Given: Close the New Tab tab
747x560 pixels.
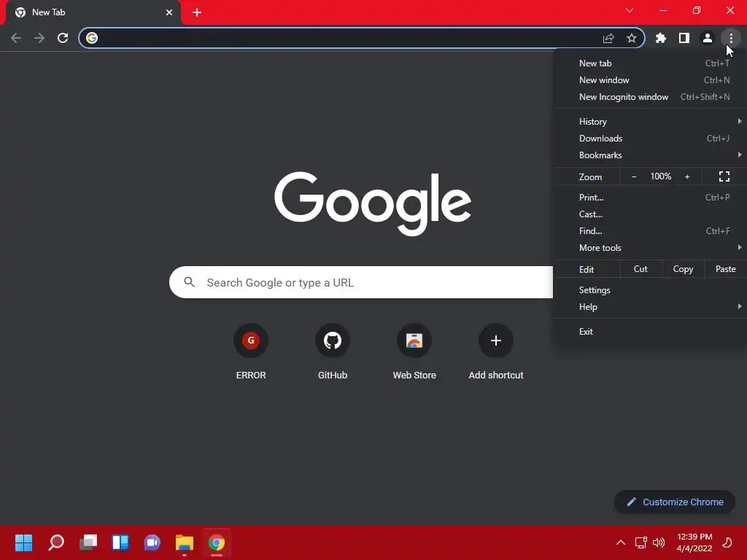Looking at the screenshot, I should tap(169, 12).
